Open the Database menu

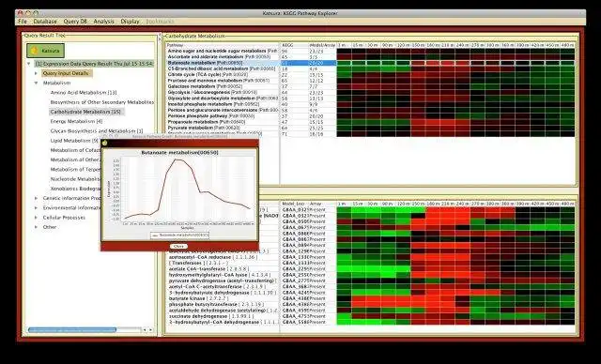pyautogui.click(x=45, y=22)
